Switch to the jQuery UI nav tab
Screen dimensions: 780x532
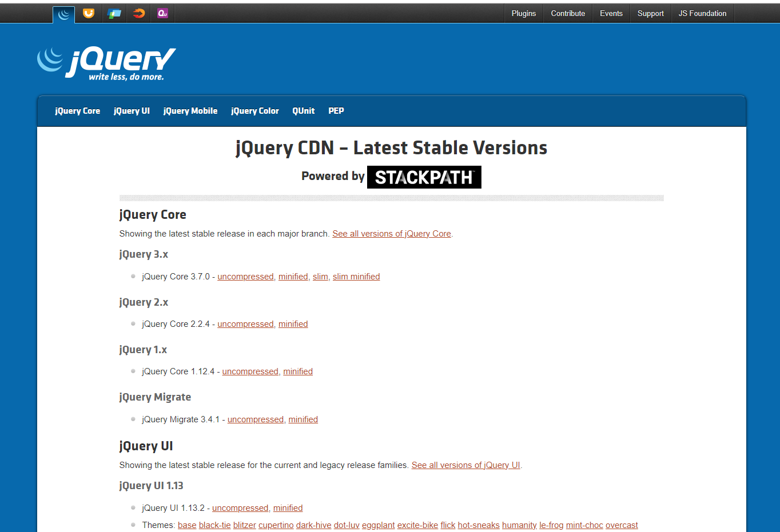click(132, 111)
